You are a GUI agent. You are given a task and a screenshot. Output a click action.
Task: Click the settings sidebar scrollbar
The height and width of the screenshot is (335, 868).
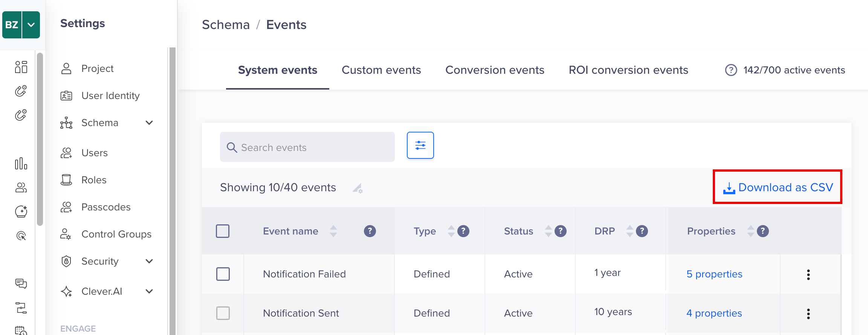(x=173, y=191)
